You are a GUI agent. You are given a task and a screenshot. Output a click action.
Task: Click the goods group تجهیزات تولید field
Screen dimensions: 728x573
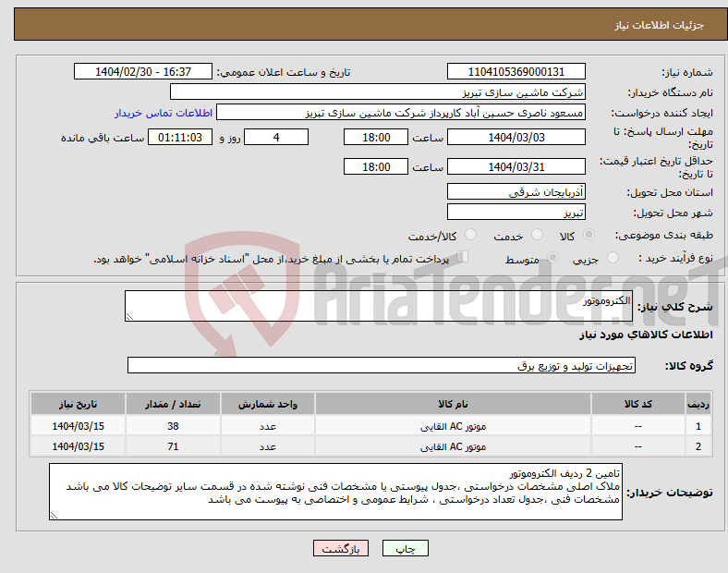coord(382,365)
